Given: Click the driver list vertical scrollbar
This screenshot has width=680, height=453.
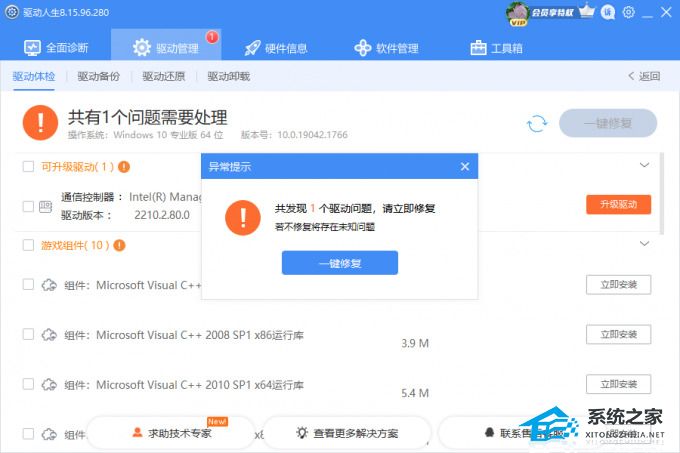Looking at the screenshot, I should pos(662,194).
